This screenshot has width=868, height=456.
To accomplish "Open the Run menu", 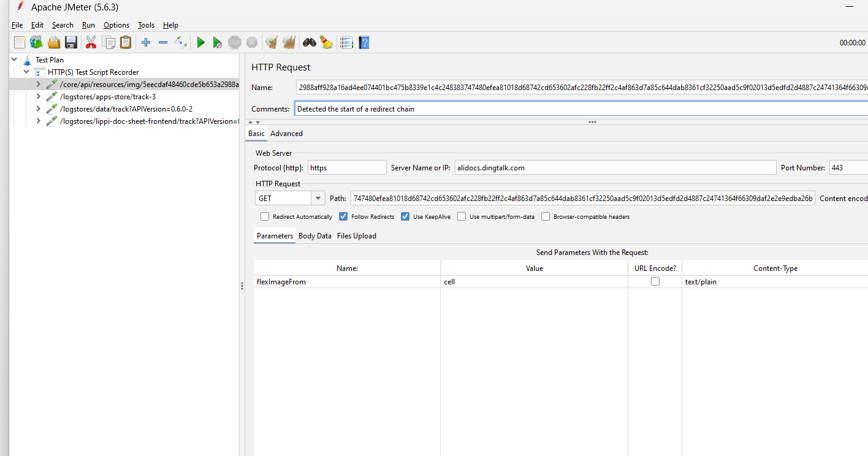I will tap(88, 25).
